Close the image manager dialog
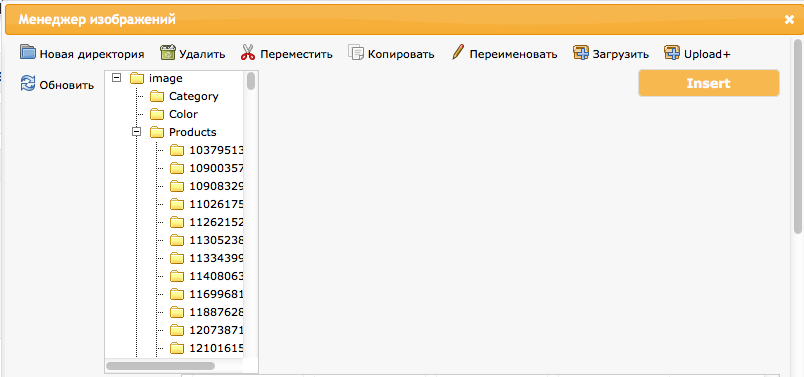Viewport: 804px width, 377px height. (789, 19)
